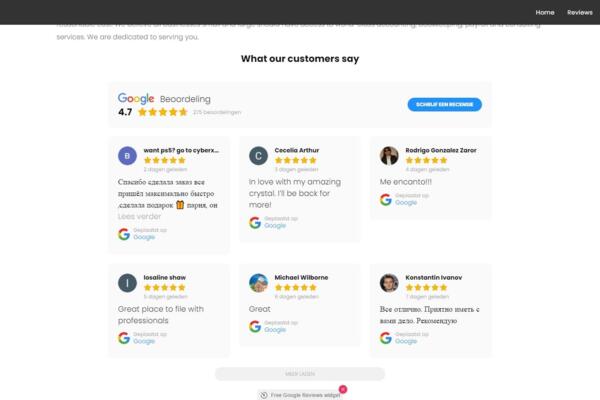Click losaline shaw's avatar icon

127,282
